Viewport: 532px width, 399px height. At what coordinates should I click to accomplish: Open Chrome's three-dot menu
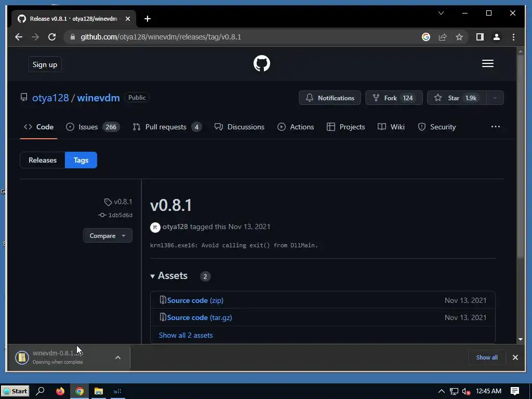[x=513, y=37]
